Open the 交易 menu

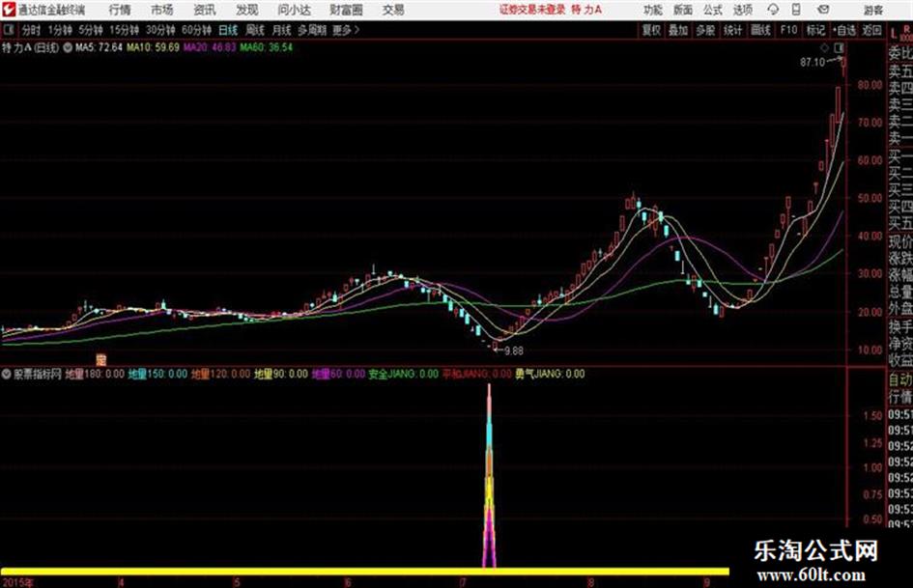[393, 10]
